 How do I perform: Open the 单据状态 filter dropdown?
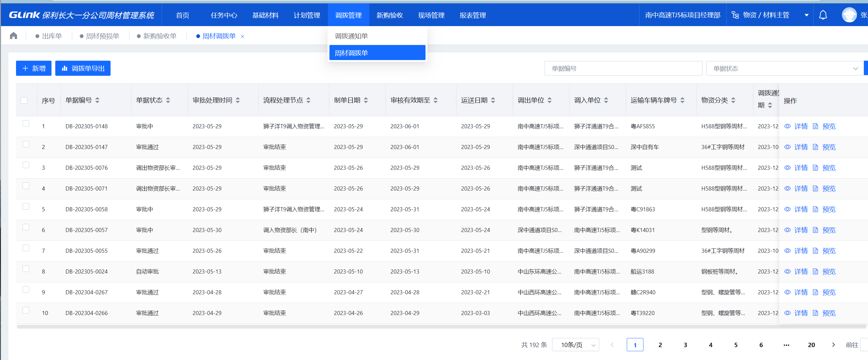point(785,69)
